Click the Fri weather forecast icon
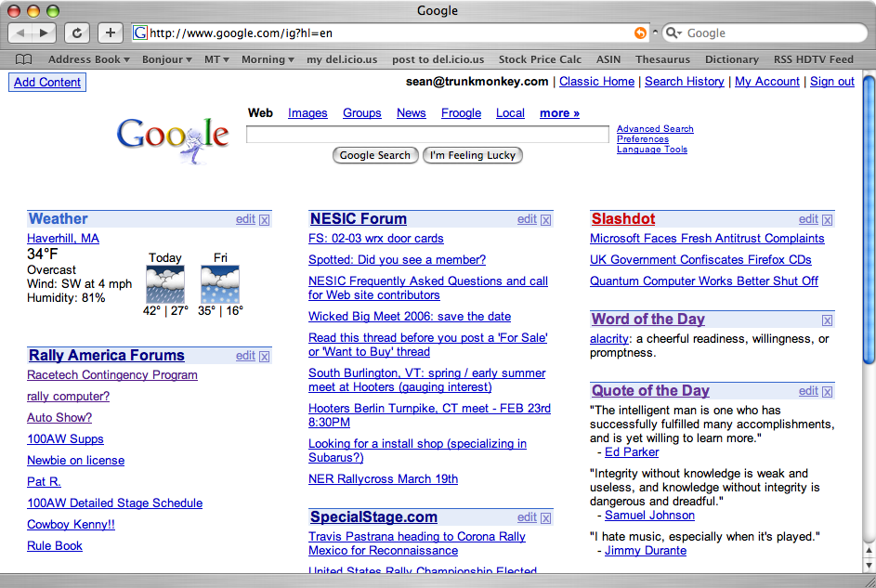 220,284
